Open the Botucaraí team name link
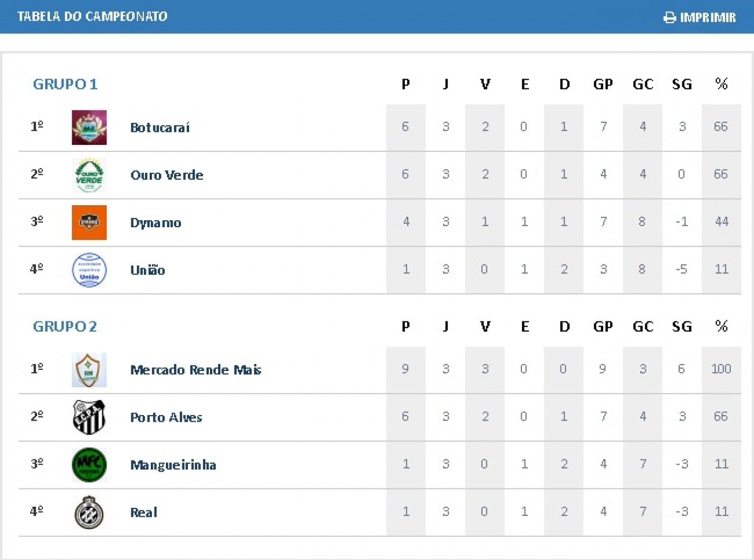Viewport: 754px width, 560px height. pos(160,128)
